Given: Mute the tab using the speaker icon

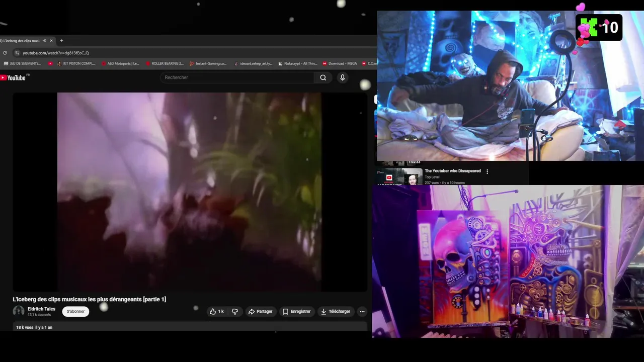Looking at the screenshot, I should (44, 41).
